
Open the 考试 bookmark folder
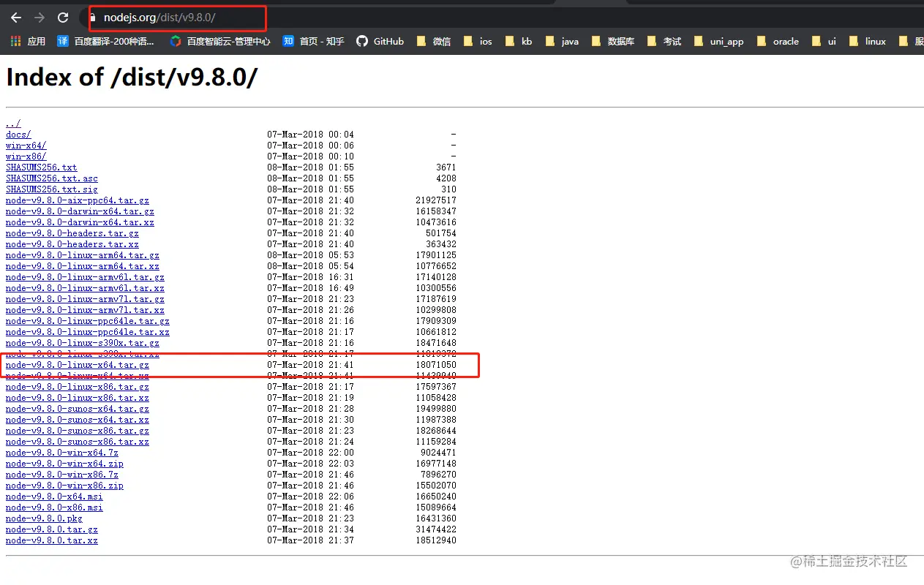tap(664, 42)
